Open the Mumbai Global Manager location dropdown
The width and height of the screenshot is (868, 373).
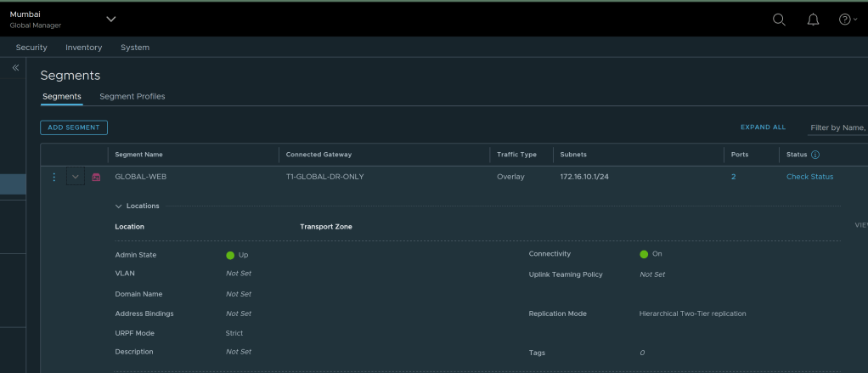pos(110,19)
